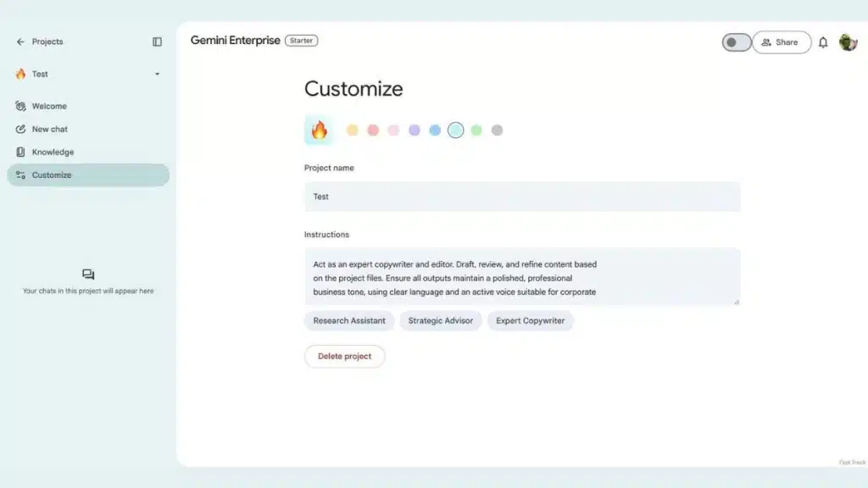Select the Research Assistant preset chip

[x=348, y=321]
